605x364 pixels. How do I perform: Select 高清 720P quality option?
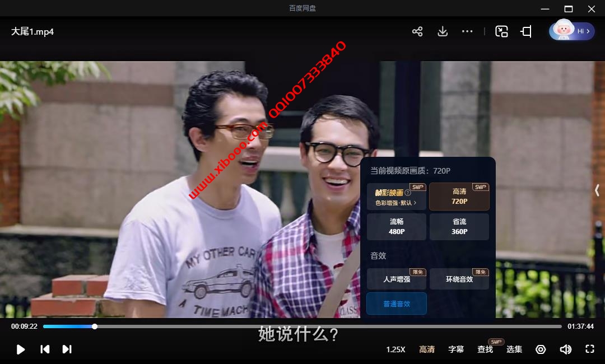(459, 197)
